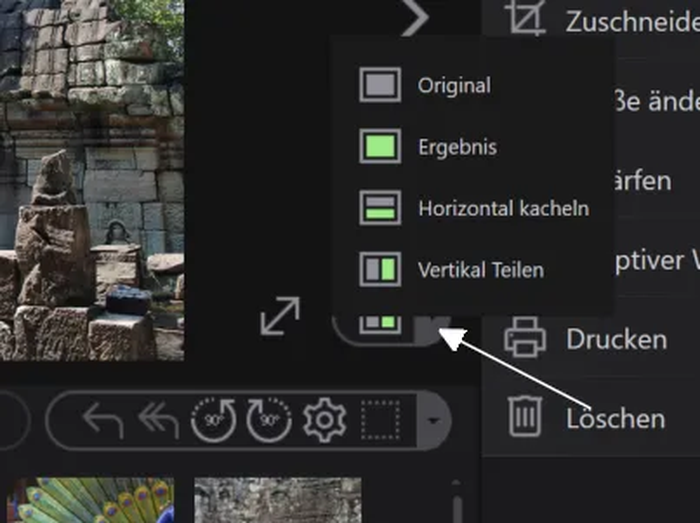Select the peacock feather thumbnail

click(90, 500)
